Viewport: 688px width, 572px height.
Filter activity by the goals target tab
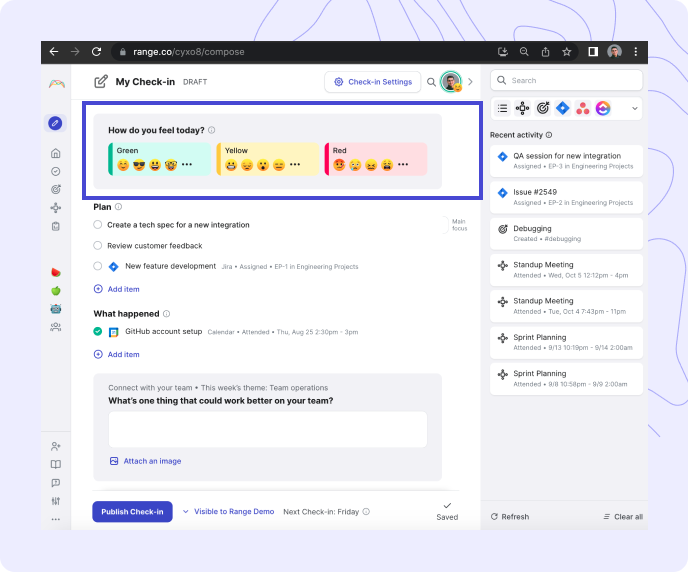pos(543,108)
